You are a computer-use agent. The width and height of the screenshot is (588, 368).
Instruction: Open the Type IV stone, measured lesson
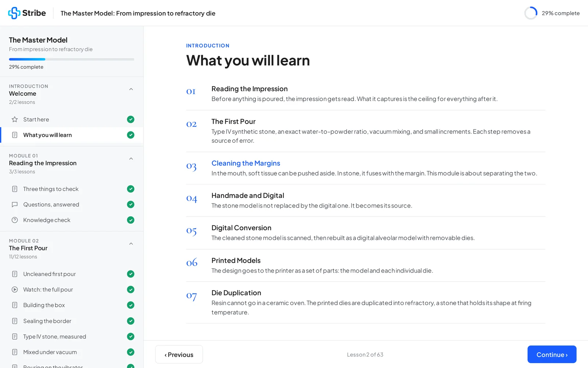(72, 336)
